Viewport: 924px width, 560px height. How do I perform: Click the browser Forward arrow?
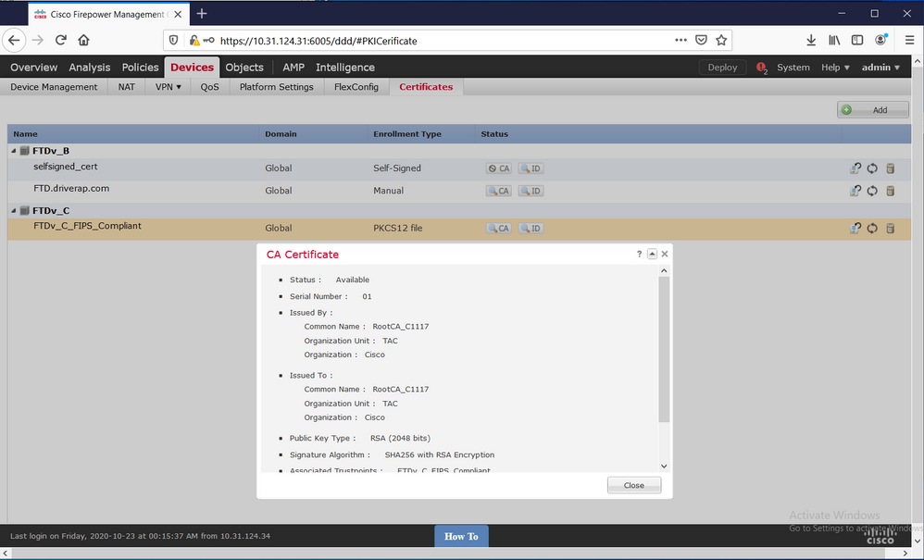(38, 40)
